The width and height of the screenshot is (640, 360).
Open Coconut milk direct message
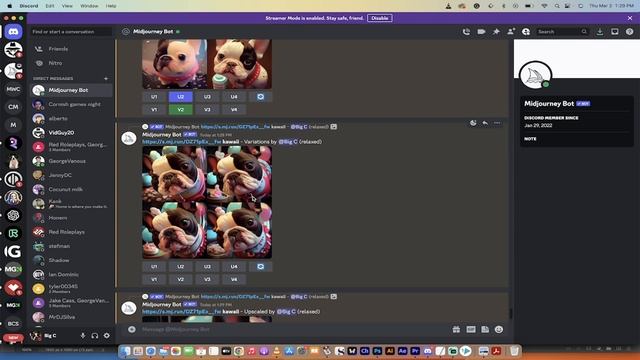click(x=71, y=189)
